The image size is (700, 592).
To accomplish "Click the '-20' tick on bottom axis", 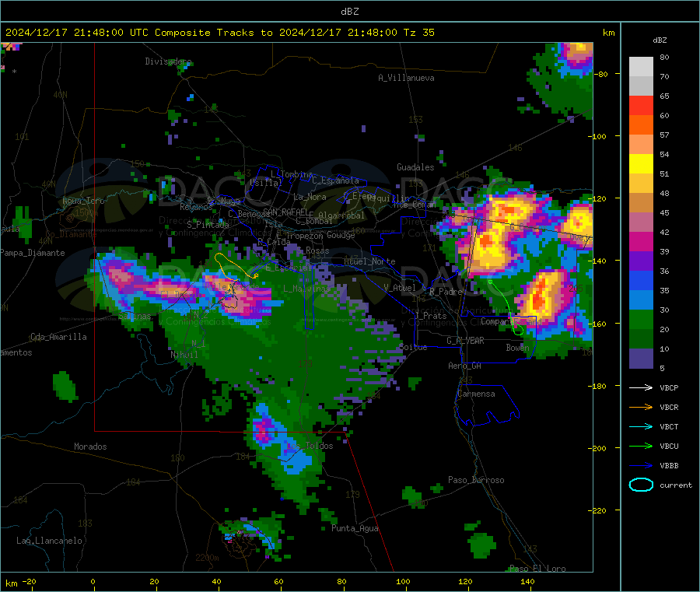I will (29, 581).
